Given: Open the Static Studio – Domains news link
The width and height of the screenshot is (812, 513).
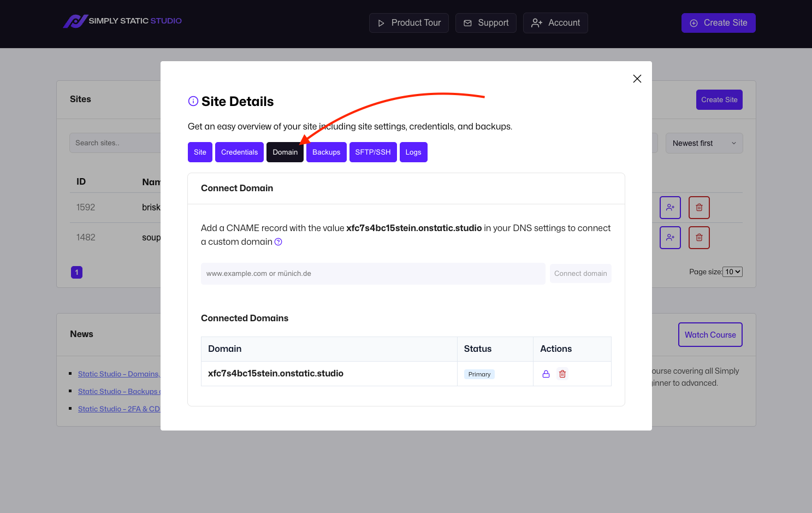Looking at the screenshot, I should tap(119, 374).
